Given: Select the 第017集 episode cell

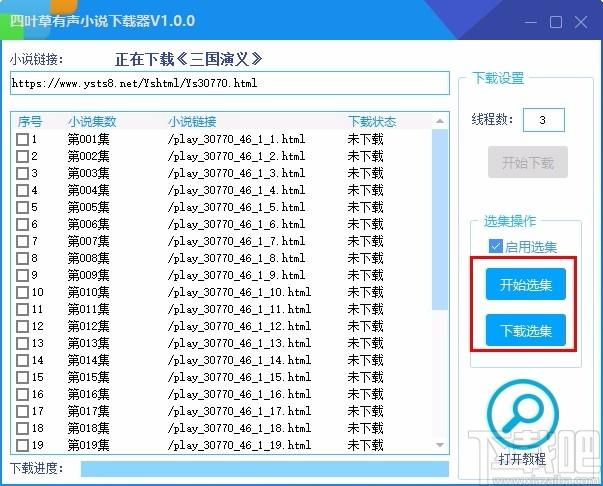Looking at the screenshot, I should [x=88, y=411].
